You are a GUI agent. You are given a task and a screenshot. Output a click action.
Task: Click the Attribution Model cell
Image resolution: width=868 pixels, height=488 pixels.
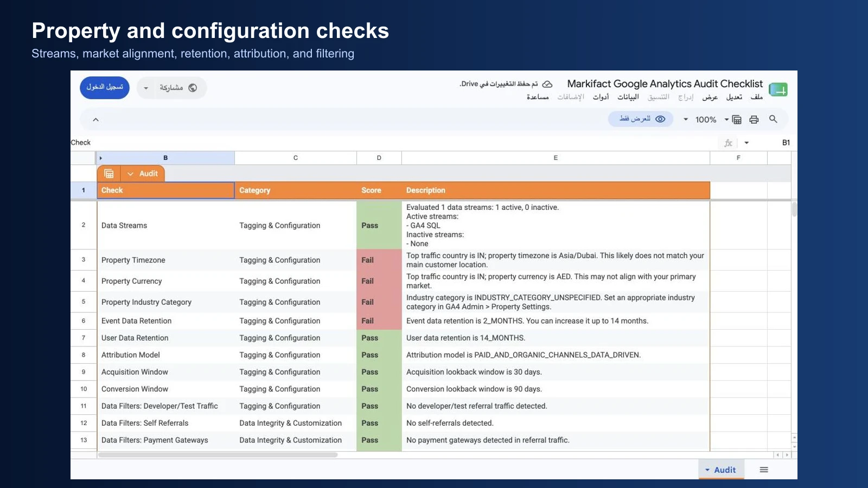[165, 355]
